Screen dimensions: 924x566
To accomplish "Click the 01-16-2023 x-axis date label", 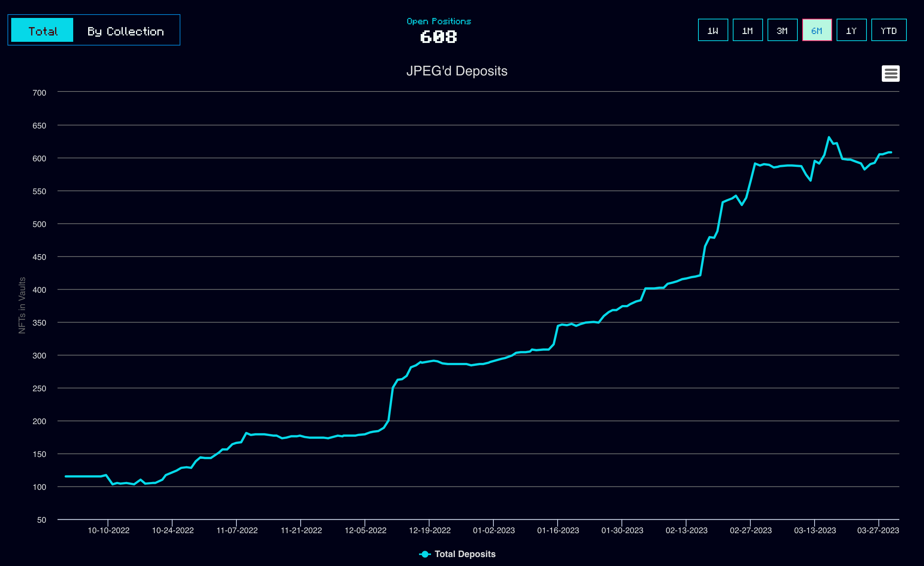I will (x=558, y=531).
